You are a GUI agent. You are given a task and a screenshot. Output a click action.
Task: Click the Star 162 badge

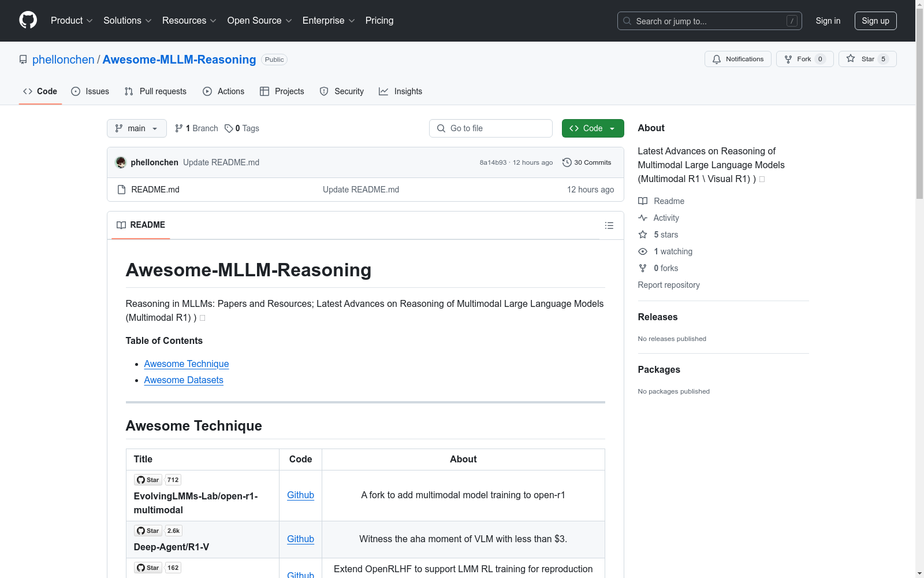click(x=158, y=568)
